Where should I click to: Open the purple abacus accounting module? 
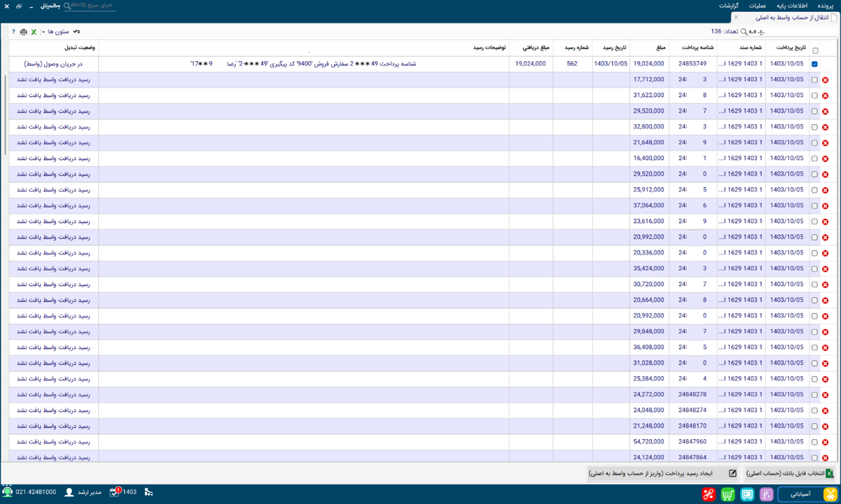point(766,495)
